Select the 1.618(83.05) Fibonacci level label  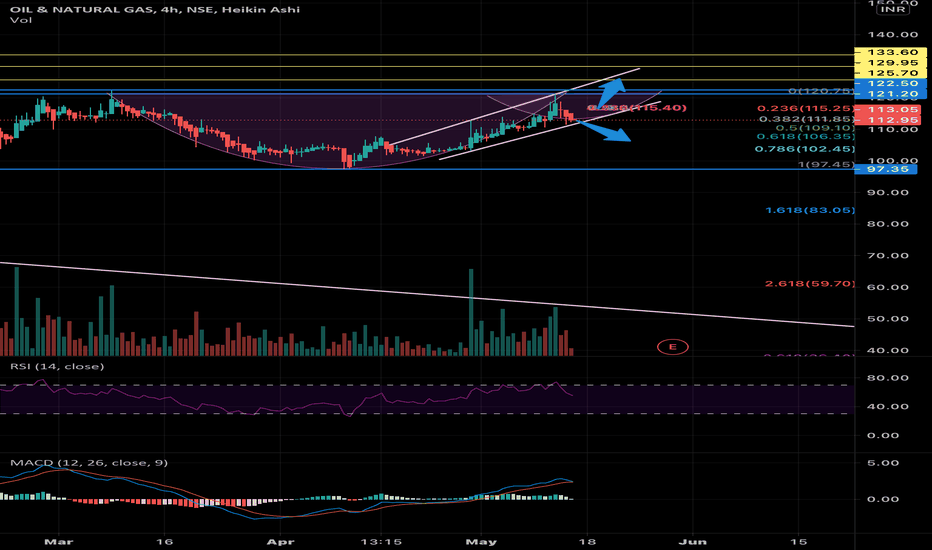810,210
